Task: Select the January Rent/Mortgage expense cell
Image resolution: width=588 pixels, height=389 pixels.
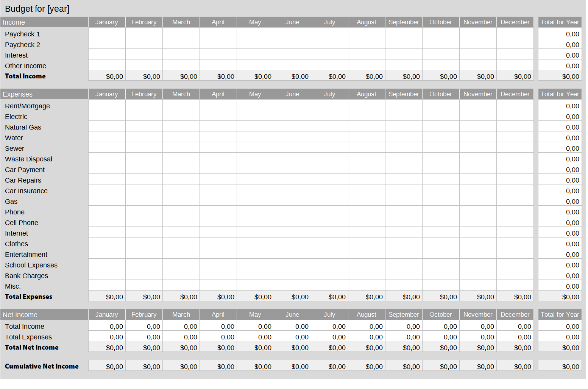Action: (106, 106)
